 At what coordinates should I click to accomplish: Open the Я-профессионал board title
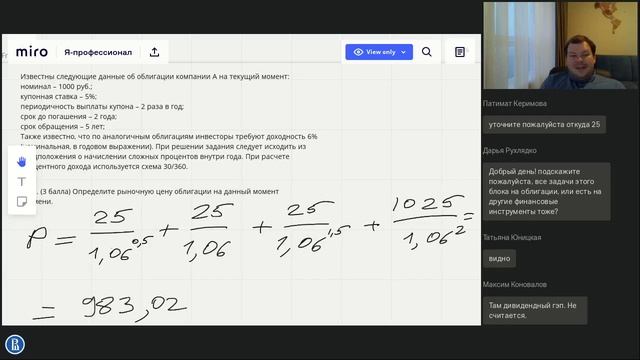(x=98, y=52)
